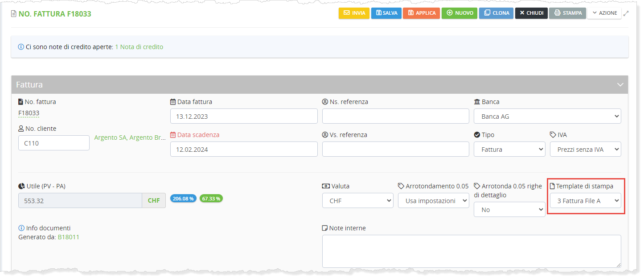Click the calendar icon beside Data fattura
644x279 pixels.
click(x=173, y=102)
